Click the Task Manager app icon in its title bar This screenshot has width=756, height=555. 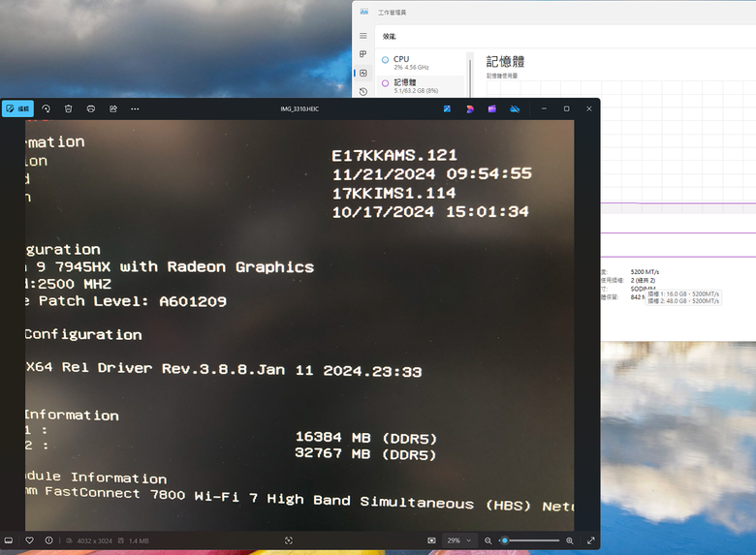(x=364, y=12)
